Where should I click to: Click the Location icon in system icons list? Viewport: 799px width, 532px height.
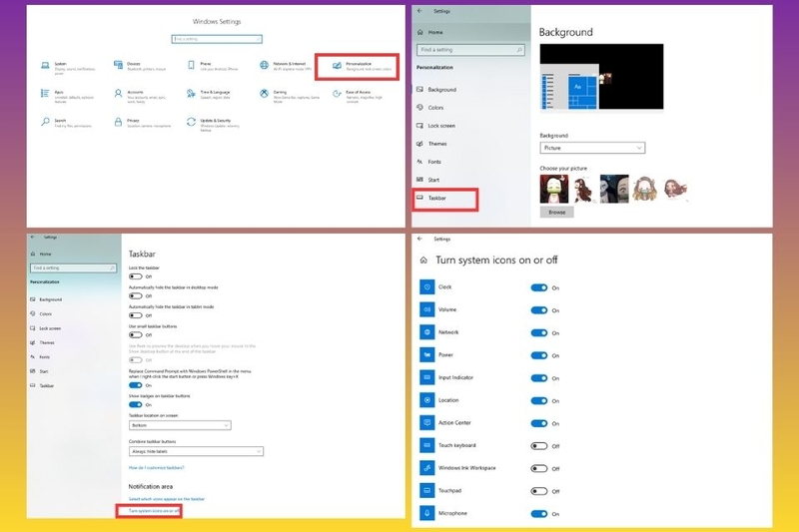click(427, 400)
